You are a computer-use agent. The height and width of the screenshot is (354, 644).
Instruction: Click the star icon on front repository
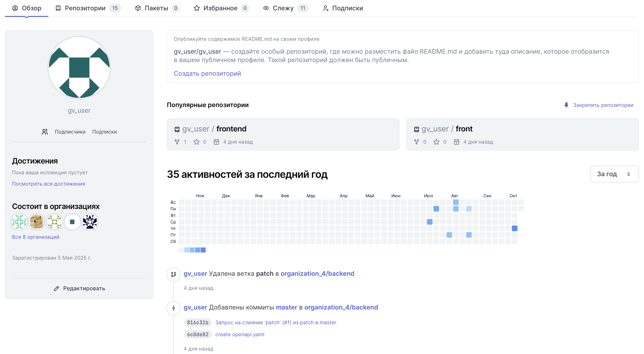436,142
